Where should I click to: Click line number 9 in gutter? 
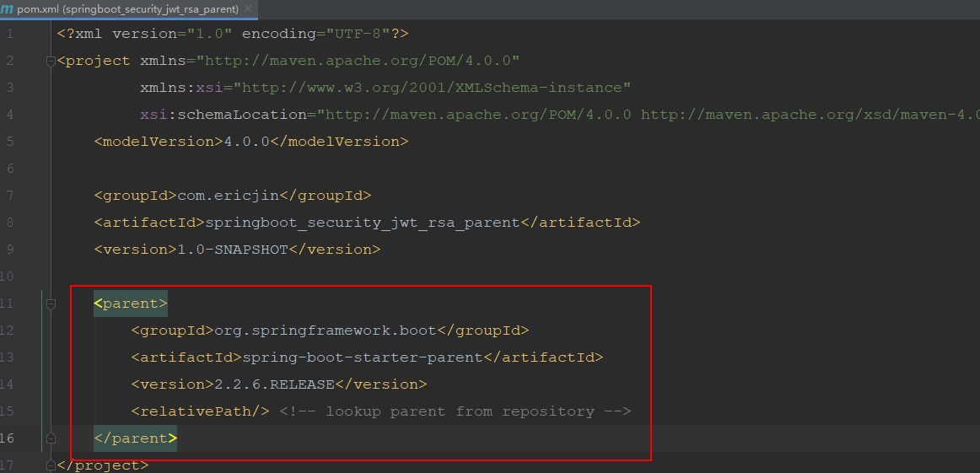[x=9, y=250]
